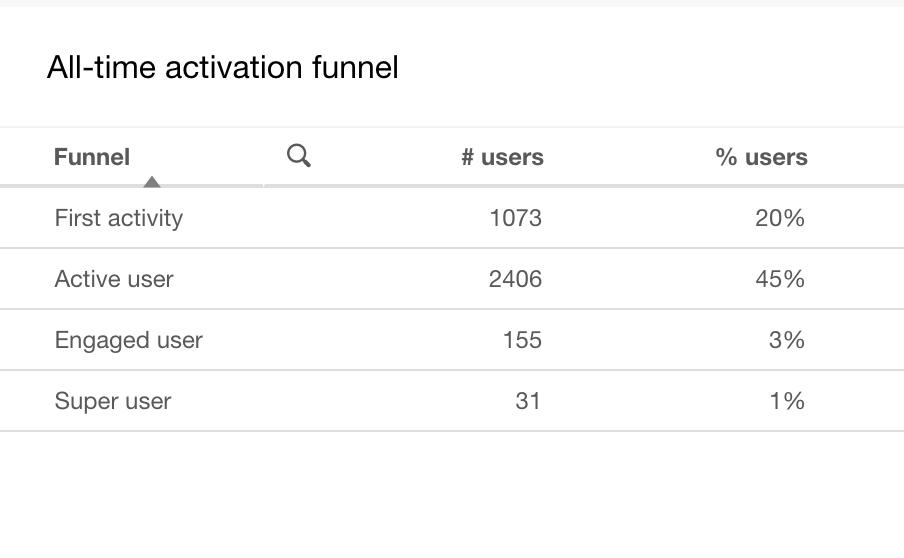
Task: Click the Super user label text
Action: tap(113, 401)
